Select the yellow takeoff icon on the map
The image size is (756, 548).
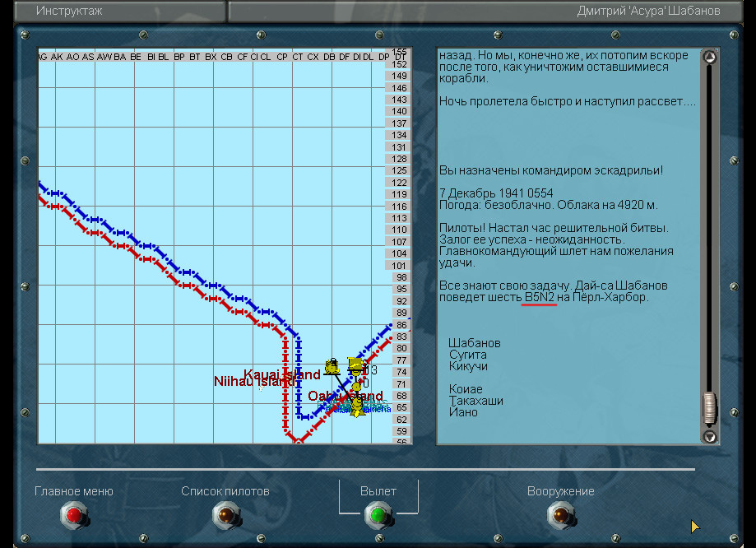[x=355, y=365]
